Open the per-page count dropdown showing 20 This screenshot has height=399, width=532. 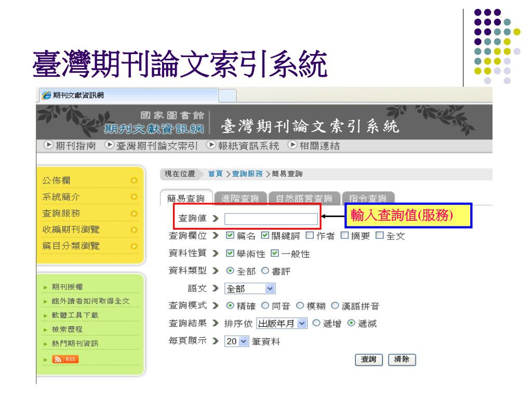click(237, 341)
